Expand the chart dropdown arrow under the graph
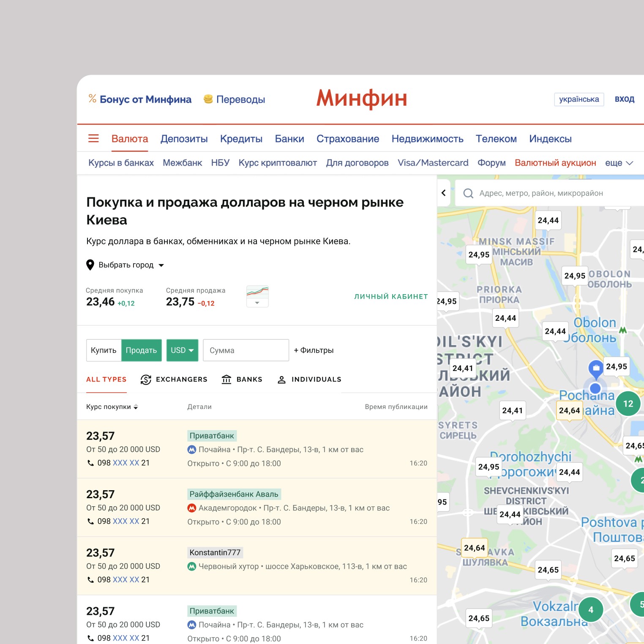The height and width of the screenshot is (644, 644). 257,303
